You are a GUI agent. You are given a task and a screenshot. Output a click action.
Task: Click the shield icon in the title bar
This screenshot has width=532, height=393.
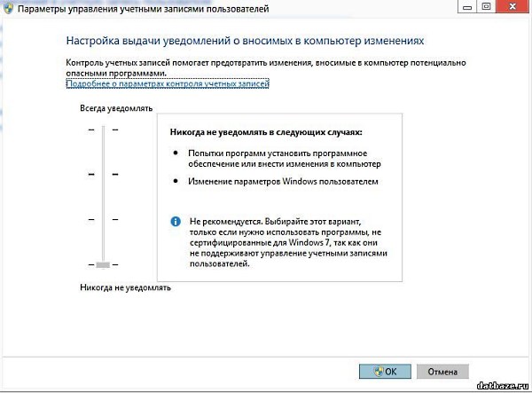tap(10, 8)
